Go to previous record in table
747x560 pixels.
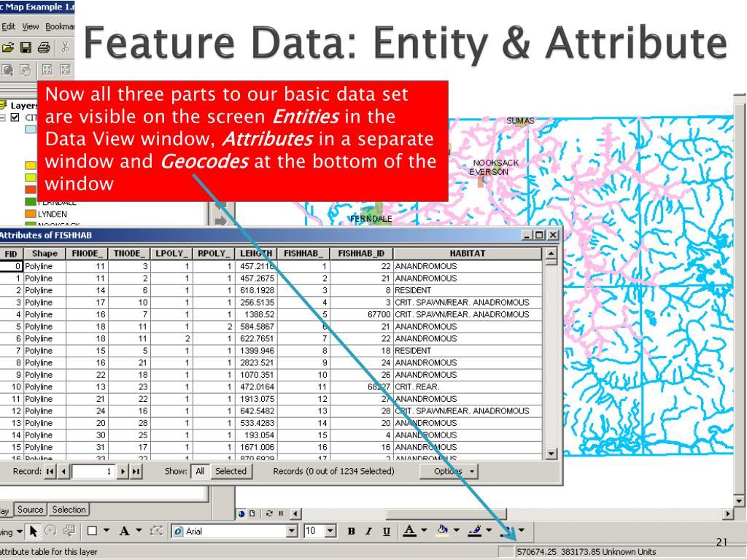click(x=63, y=472)
